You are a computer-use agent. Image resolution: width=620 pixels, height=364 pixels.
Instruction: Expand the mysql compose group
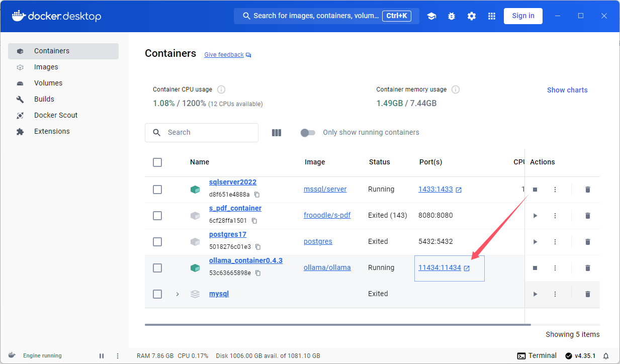click(x=178, y=294)
